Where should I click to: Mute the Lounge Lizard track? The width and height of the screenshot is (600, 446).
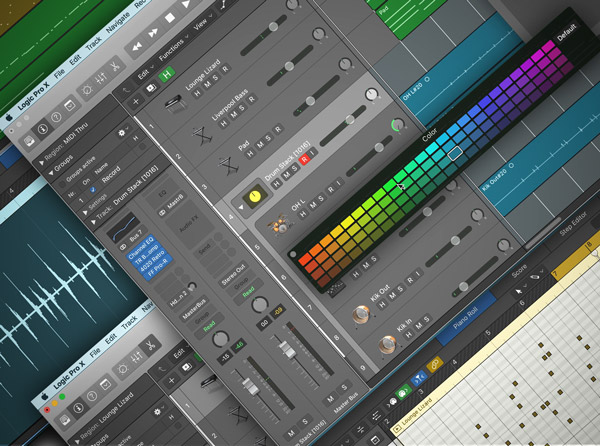click(207, 84)
